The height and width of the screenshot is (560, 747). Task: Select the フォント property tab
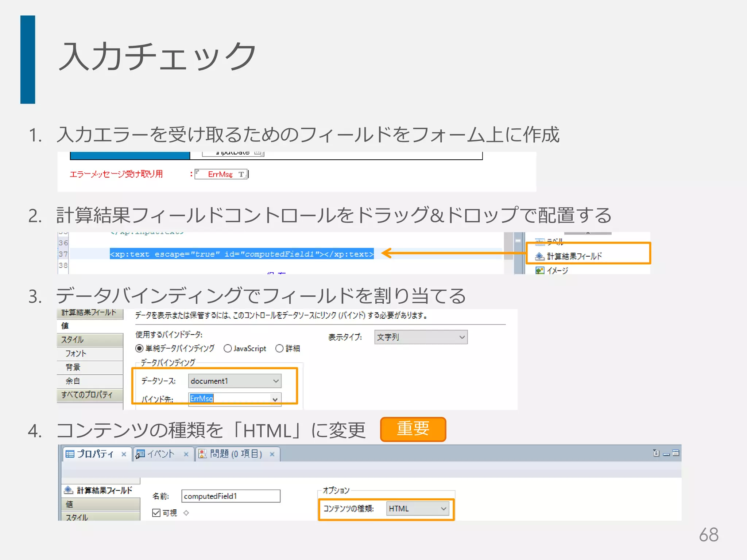coord(90,353)
